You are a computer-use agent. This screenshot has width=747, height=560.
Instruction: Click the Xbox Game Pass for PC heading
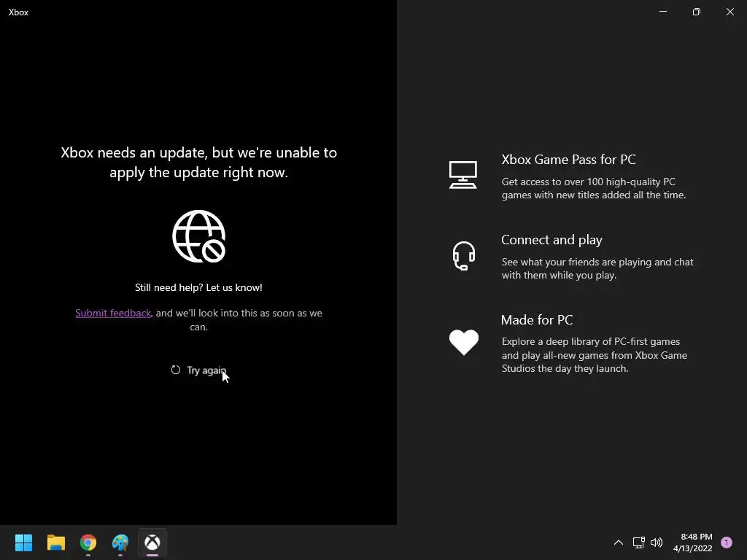[x=568, y=160]
